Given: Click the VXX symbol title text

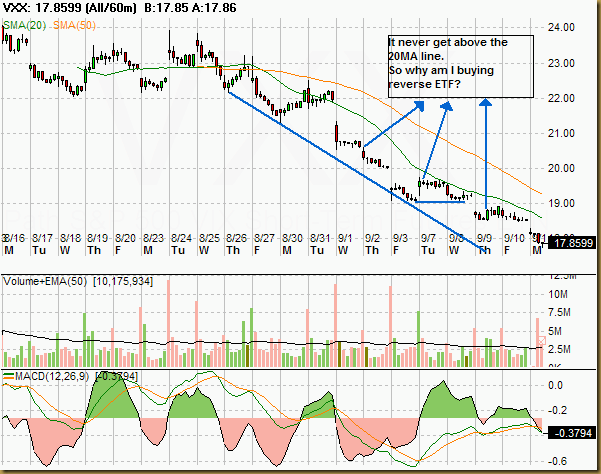Looking at the screenshot, I should tap(69, 8).
